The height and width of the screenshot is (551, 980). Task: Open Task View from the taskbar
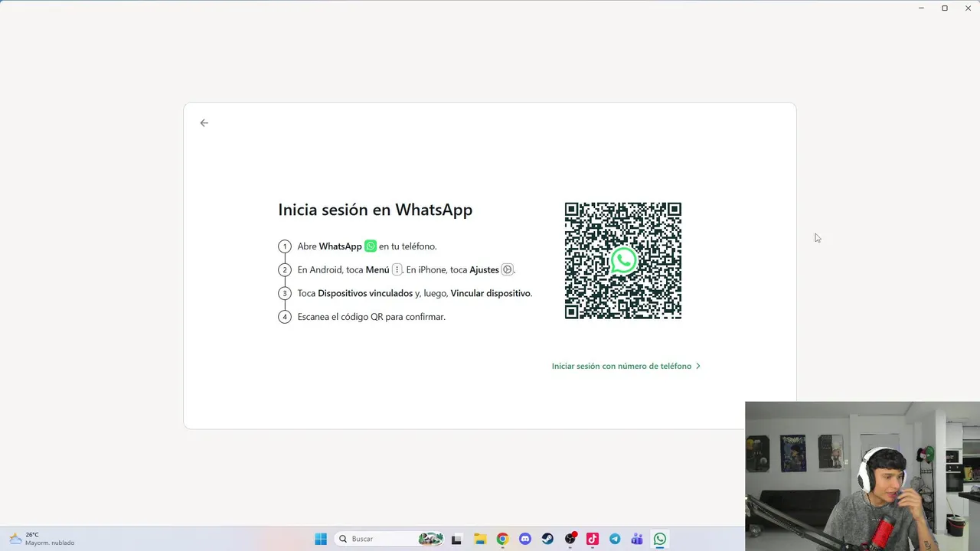click(x=456, y=539)
